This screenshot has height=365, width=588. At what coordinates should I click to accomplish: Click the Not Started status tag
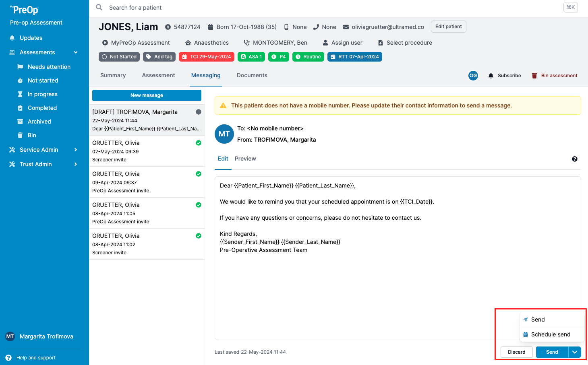coord(119,57)
